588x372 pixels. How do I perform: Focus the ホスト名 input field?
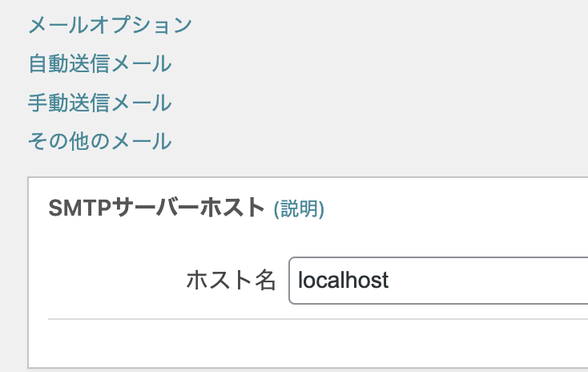(438, 281)
